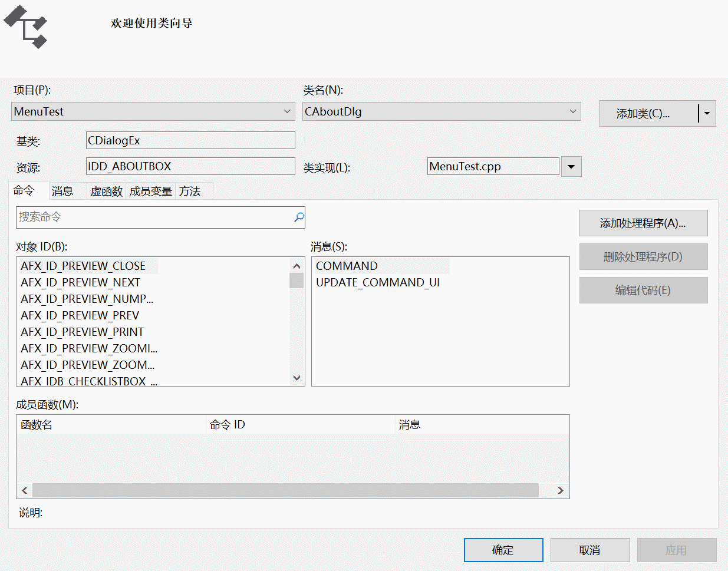This screenshot has height=571, width=728.
Task: Click member functions scroll-left arrow
Action: (24, 490)
